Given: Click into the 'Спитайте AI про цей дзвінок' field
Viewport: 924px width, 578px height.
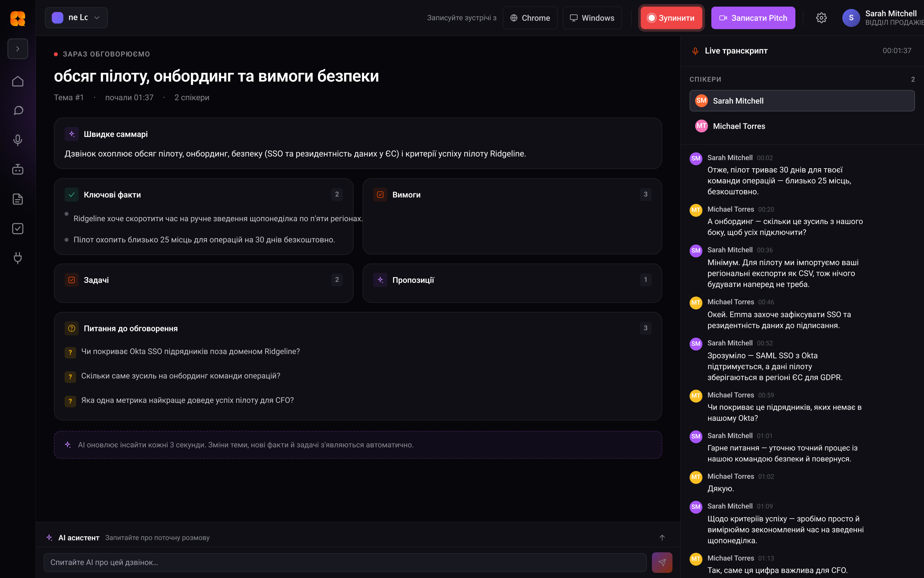Looking at the screenshot, I should [x=345, y=562].
